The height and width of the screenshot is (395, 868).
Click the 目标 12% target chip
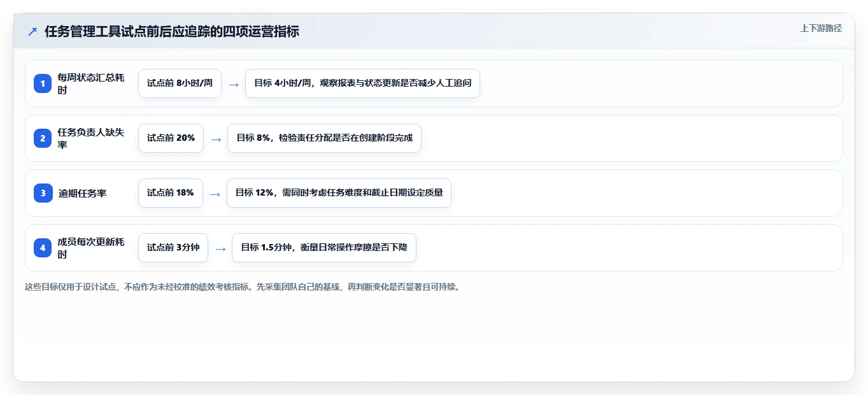[339, 193]
